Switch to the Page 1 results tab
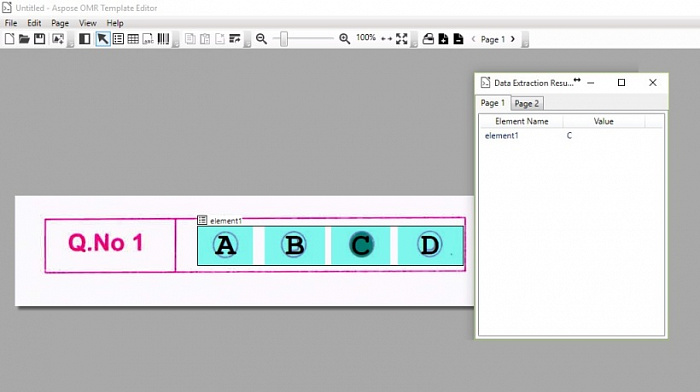The image size is (700, 392). click(x=492, y=103)
